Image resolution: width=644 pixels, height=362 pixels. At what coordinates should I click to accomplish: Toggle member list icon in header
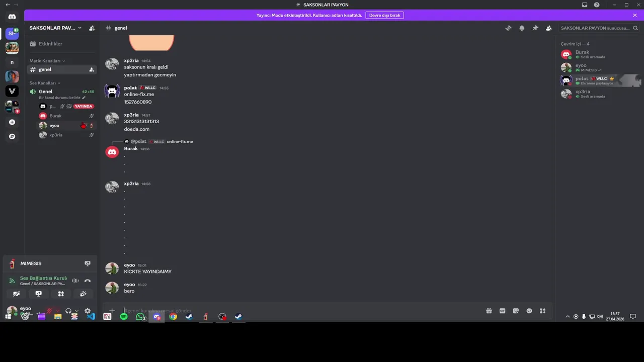[548, 28]
